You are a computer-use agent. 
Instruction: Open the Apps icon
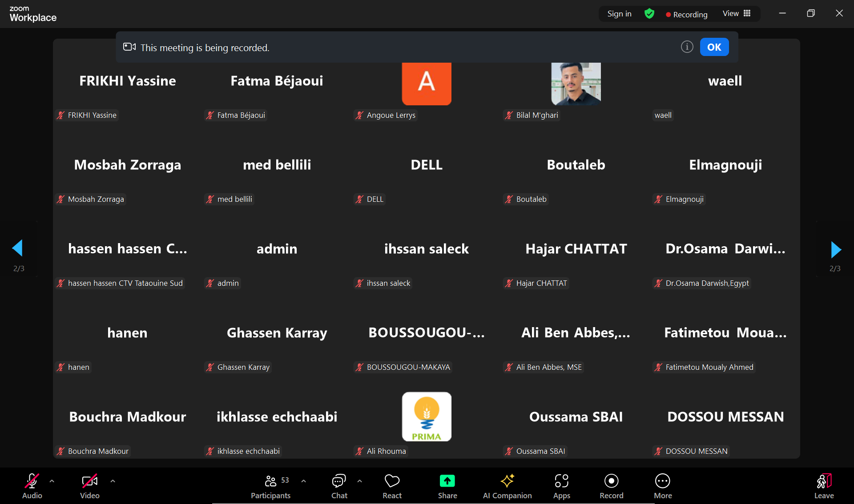561,481
